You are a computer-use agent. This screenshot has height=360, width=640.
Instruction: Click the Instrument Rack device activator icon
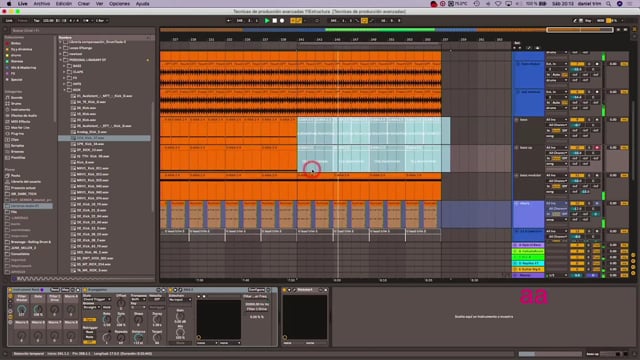click(x=10, y=290)
